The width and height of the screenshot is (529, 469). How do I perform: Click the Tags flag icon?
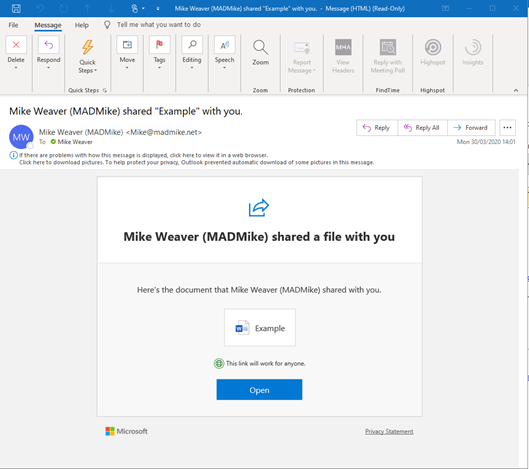160,45
